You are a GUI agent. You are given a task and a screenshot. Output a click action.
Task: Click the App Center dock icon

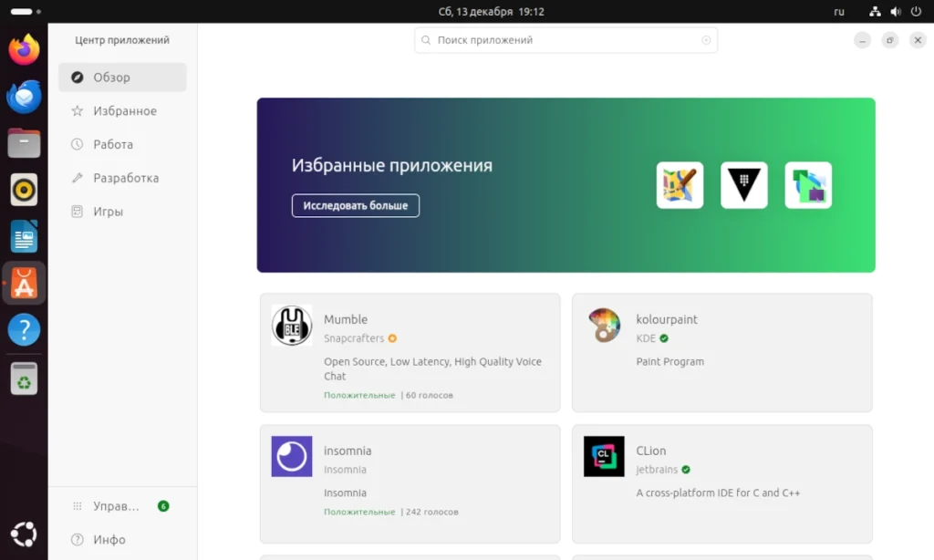click(24, 283)
